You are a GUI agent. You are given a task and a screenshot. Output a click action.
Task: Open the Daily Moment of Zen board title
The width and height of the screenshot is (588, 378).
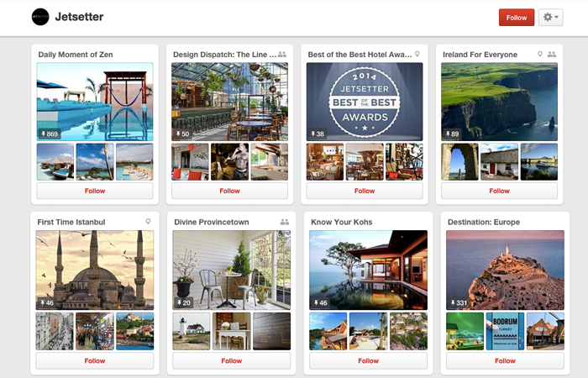pos(76,55)
